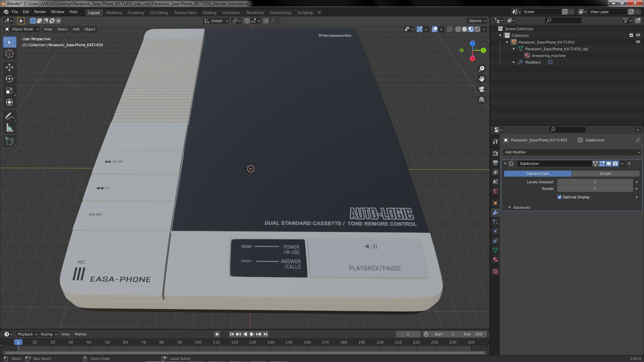The width and height of the screenshot is (644, 362).
Task: Open the Marker menu in timeline
Action: tap(80, 334)
